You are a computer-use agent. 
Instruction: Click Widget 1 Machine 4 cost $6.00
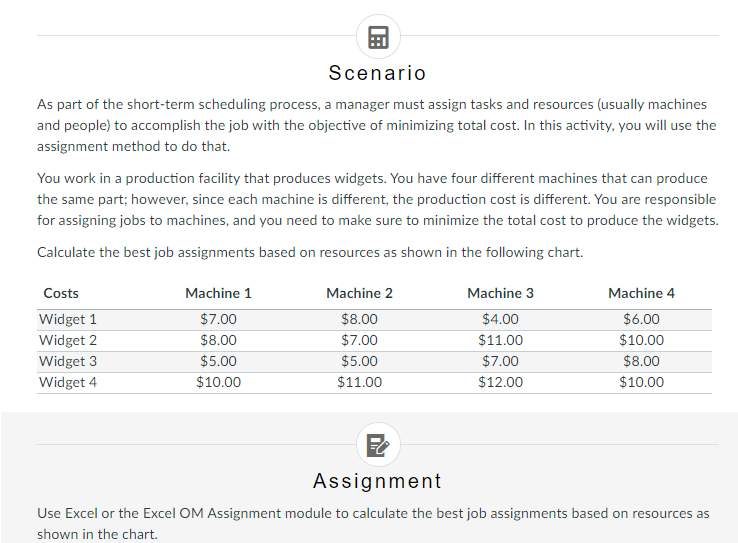(641, 319)
